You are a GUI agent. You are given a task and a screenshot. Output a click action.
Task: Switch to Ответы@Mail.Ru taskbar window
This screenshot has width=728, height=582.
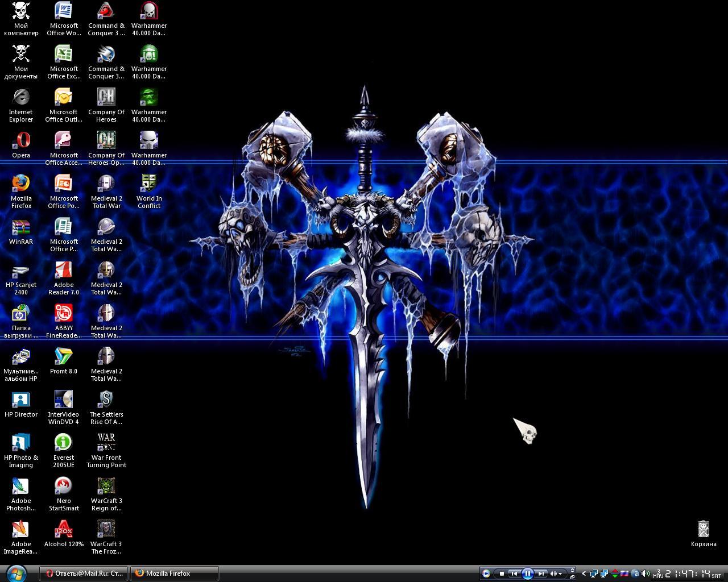[84, 573]
